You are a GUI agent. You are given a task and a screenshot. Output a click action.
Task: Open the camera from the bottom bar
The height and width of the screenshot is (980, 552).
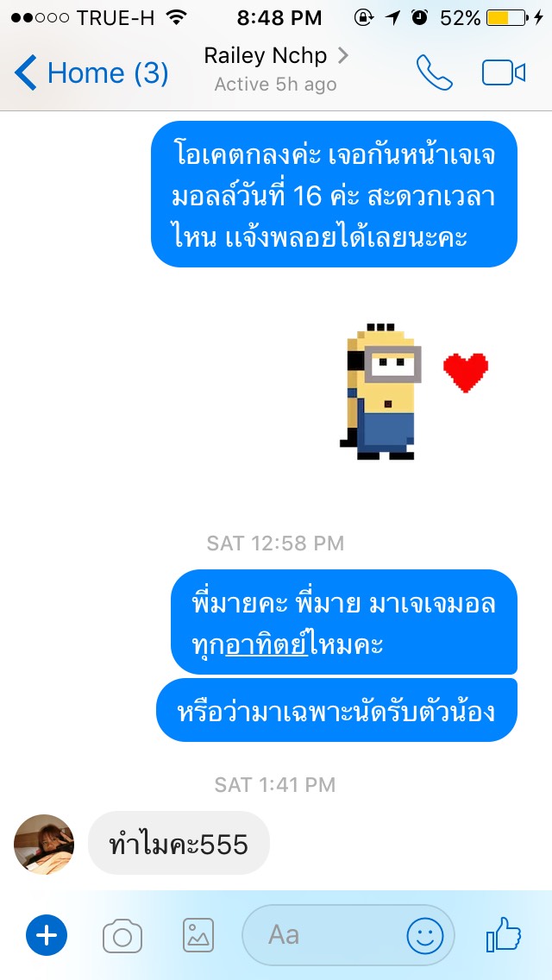point(122,936)
